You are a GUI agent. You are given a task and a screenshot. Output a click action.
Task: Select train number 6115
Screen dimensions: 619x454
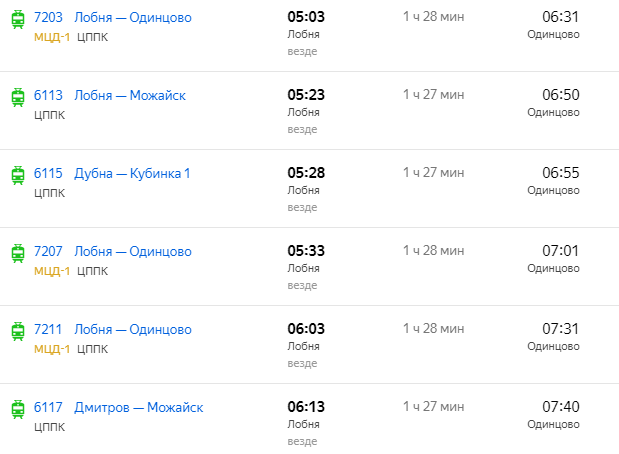pyautogui.click(x=48, y=173)
